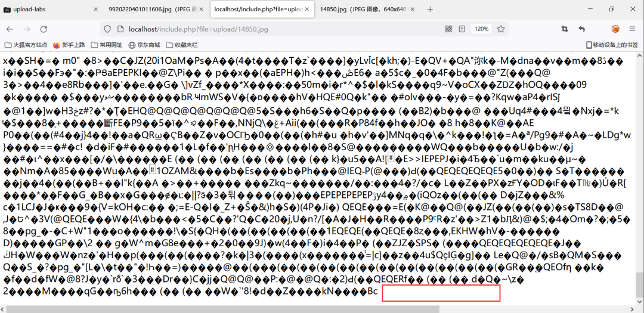This screenshot has height=313, width=644.
Task: Switch to the 9920220401011606.jpg tab
Action: [149, 10]
